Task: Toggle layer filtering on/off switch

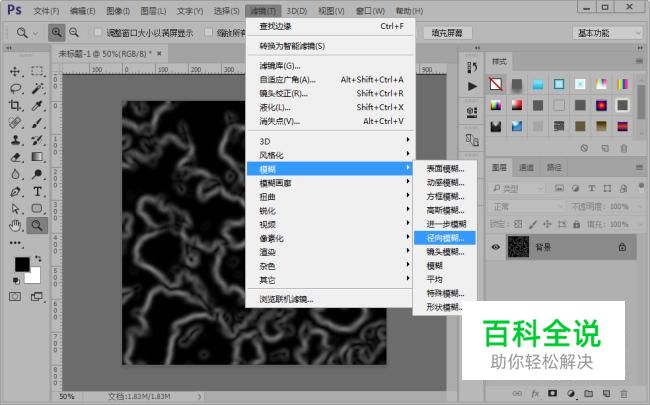Action: click(x=641, y=187)
